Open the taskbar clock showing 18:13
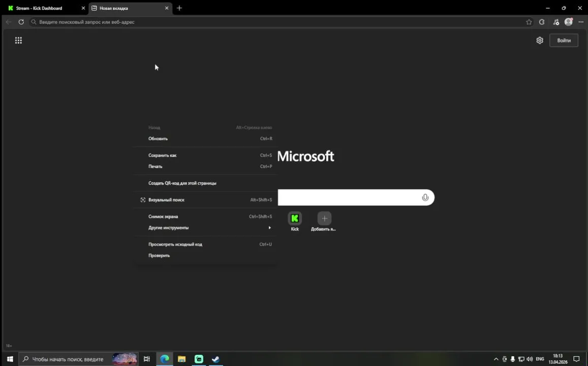 [x=558, y=359]
